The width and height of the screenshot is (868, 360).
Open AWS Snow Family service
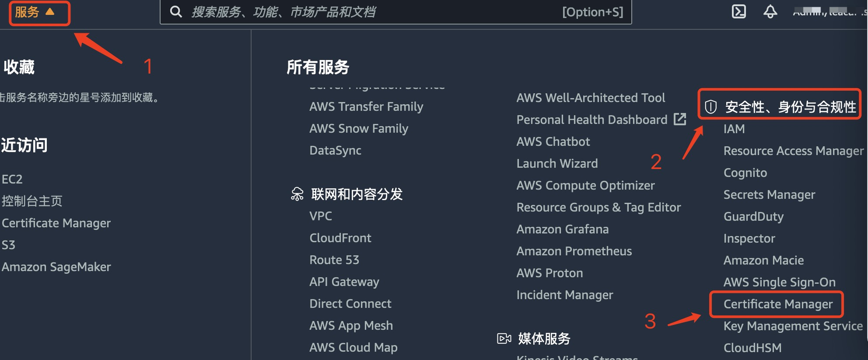click(x=359, y=128)
